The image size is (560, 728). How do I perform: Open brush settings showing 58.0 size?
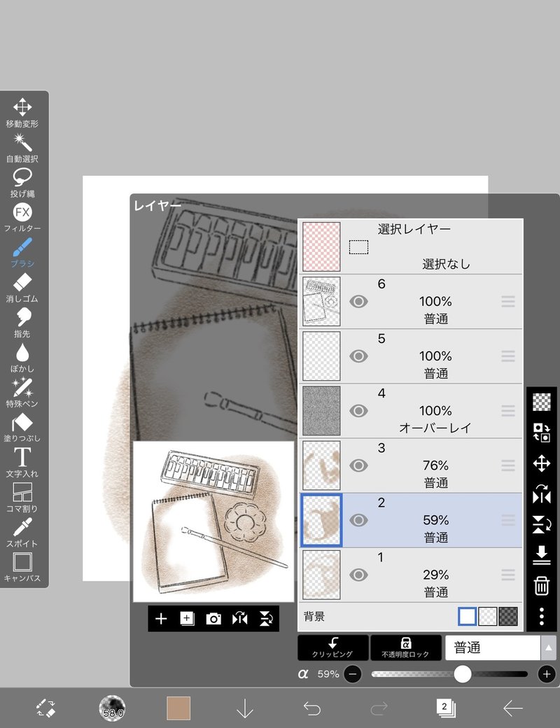[113, 708]
